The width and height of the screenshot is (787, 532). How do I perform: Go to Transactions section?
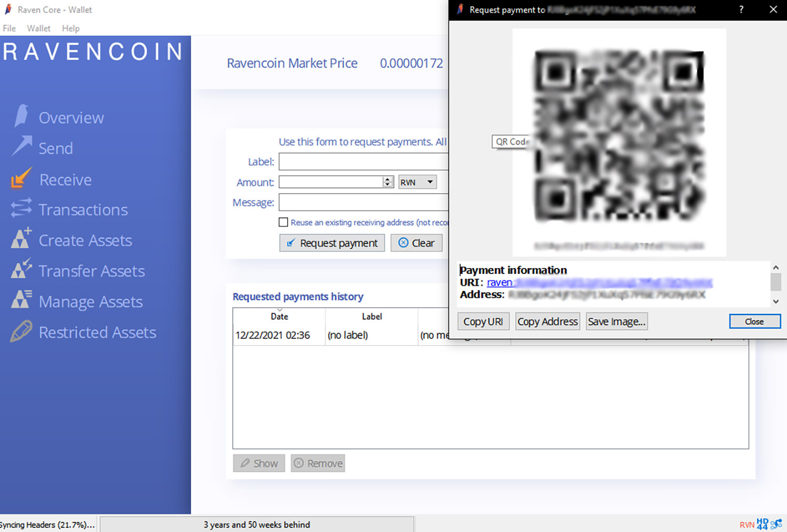pyautogui.click(x=83, y=210)
